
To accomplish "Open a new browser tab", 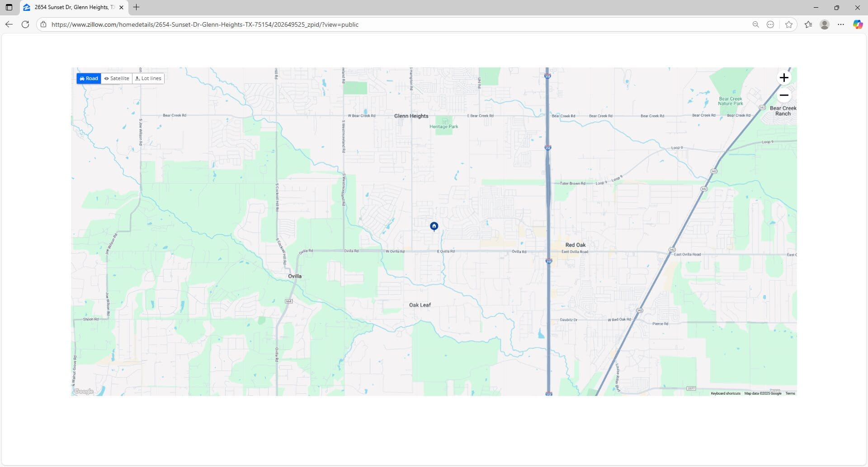I will tap(136, 7).
